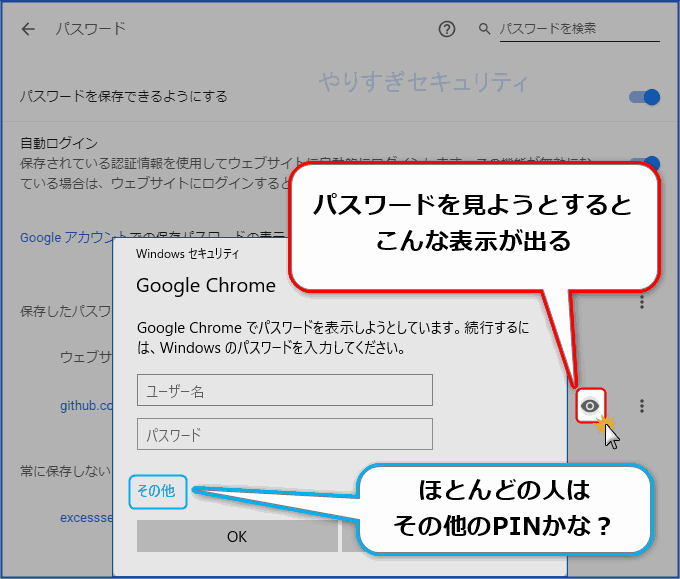Choose その他 sign-in options
Image resolution: width=680 pixels, height=579 pixels.
point(158,492)
